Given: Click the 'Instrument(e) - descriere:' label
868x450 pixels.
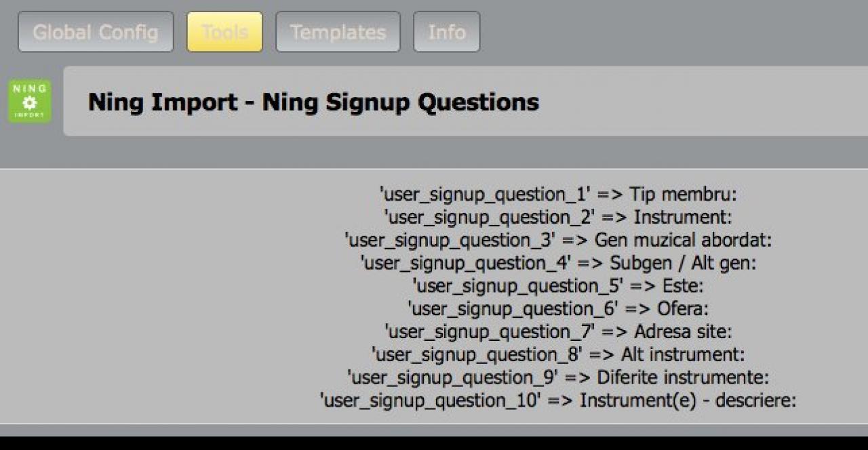Looking at the screenshot, I should click(688, 401).
